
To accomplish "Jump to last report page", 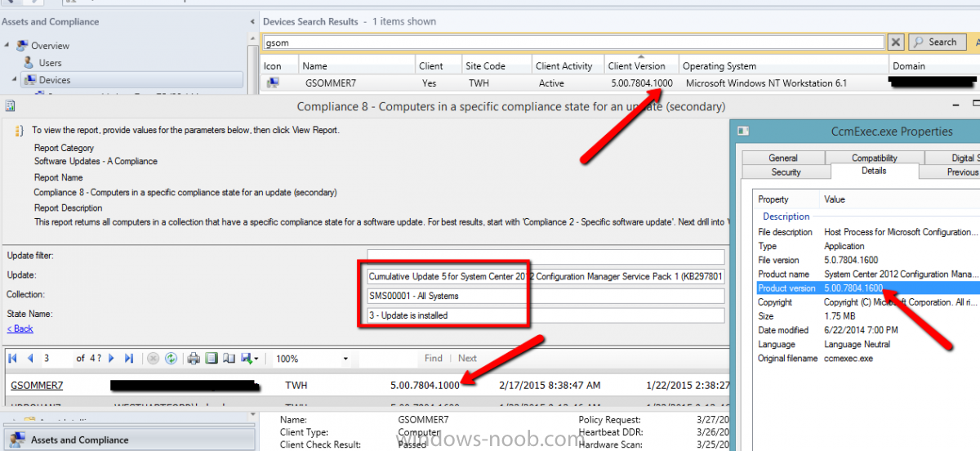I will click(x=129, y=359).
